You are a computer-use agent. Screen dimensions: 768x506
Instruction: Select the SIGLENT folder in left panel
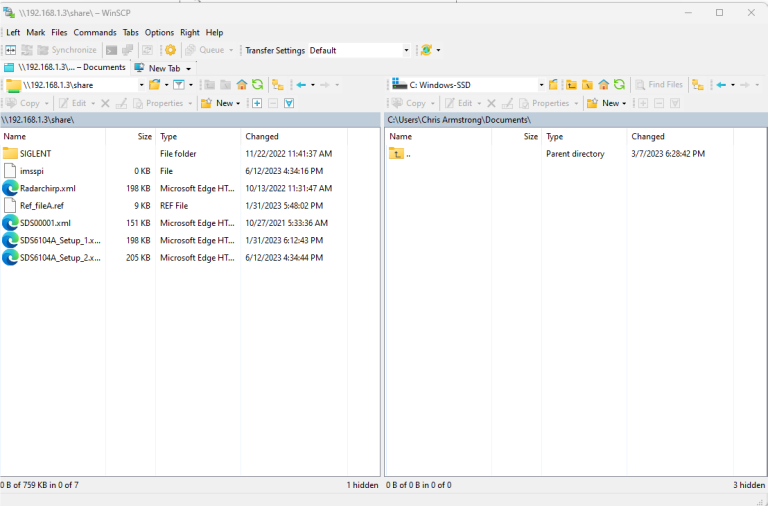(36, 154)
